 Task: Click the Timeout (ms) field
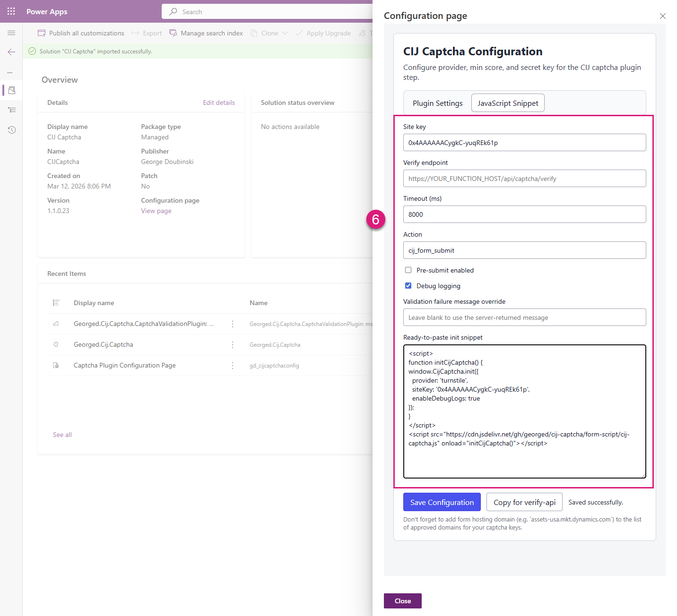click(525, 214)
